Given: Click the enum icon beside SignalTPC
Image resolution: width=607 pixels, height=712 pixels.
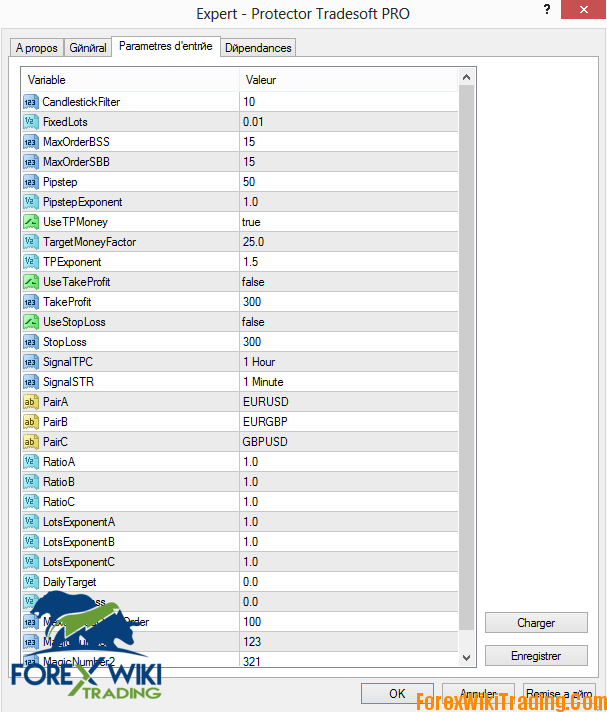Looking at the screenshot, I should coord(30,362).
